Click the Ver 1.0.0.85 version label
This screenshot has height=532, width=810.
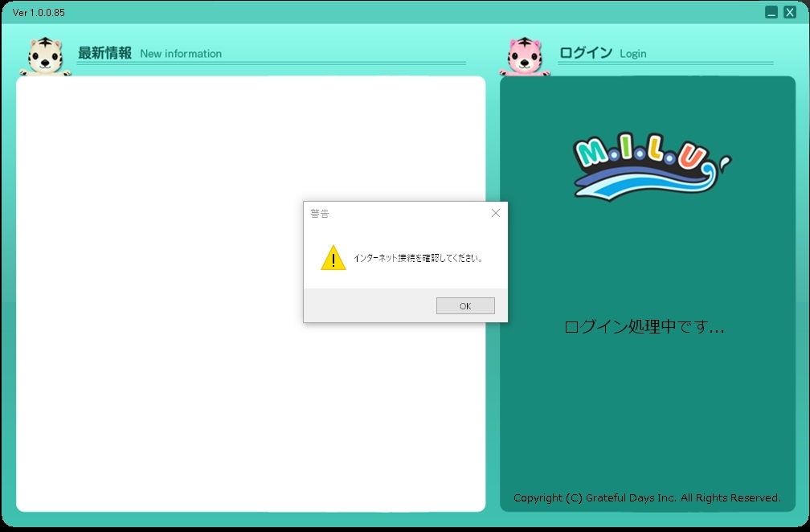39,13
